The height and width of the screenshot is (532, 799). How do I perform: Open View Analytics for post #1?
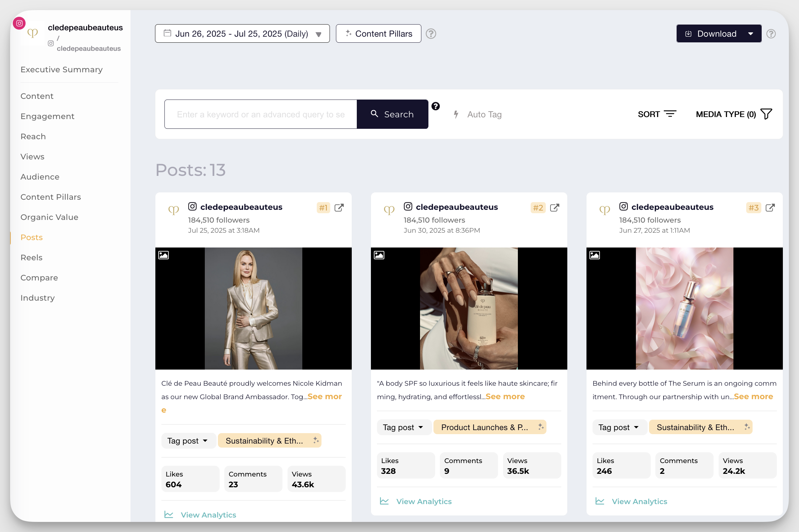[x=208, y=515]
